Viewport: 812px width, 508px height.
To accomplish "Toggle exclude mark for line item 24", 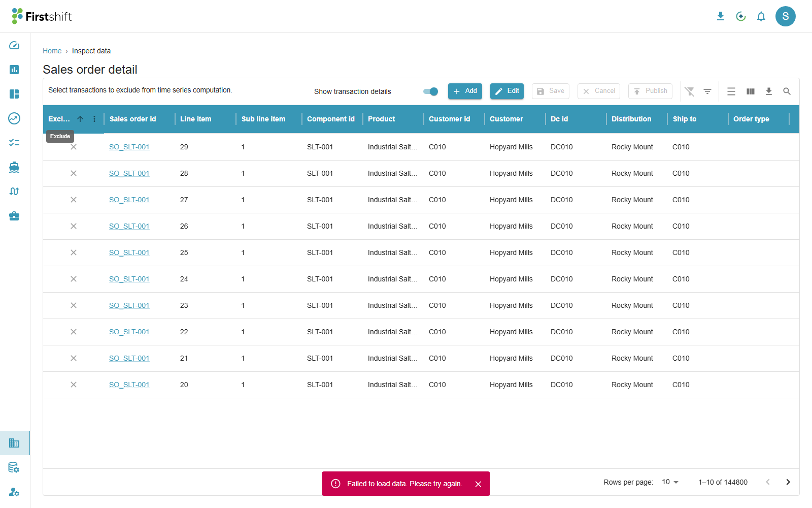I will pyautogui.click(x=74, y=279).
